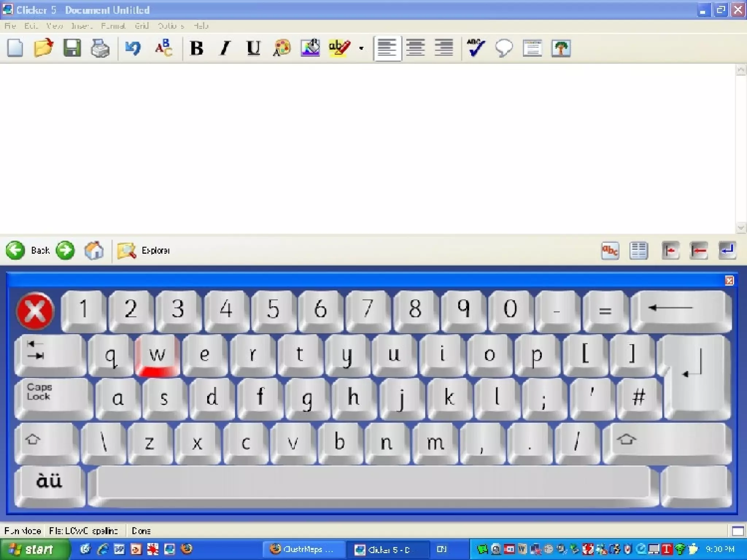Click the ABC font size icon

click(x=163, y=48)
